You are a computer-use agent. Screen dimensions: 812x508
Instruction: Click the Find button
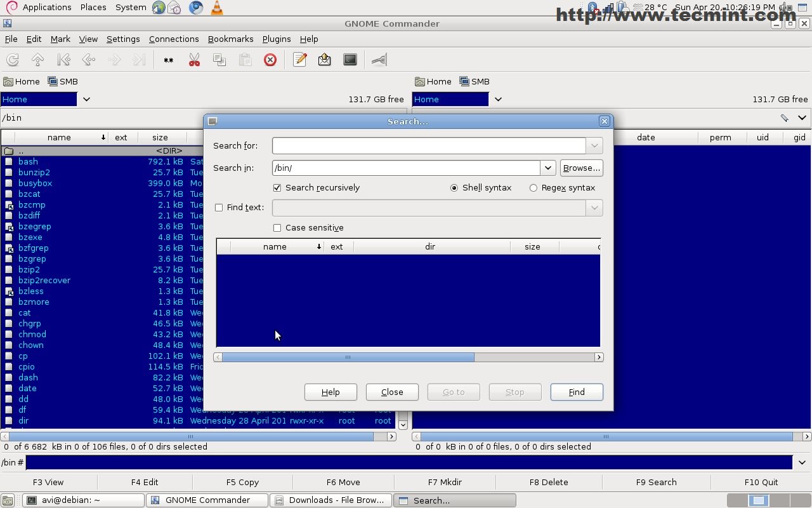pyautogui.click(x=577, y=392)
